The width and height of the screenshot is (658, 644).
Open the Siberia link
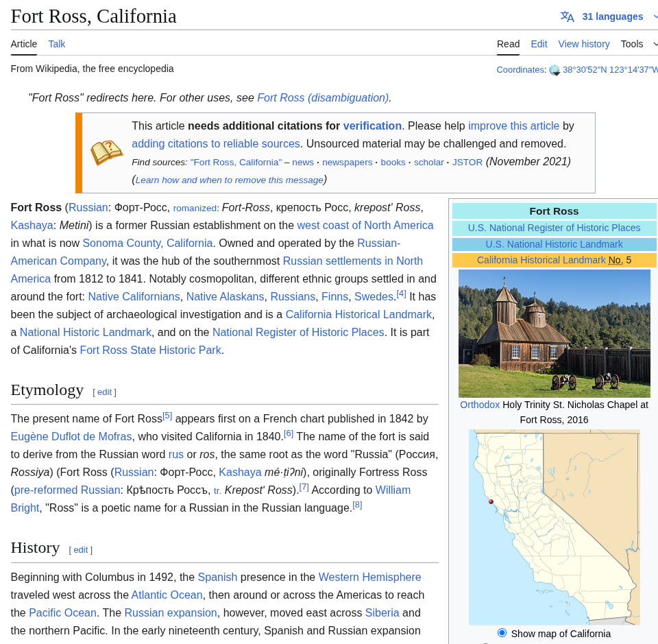(x=382, y=613)
